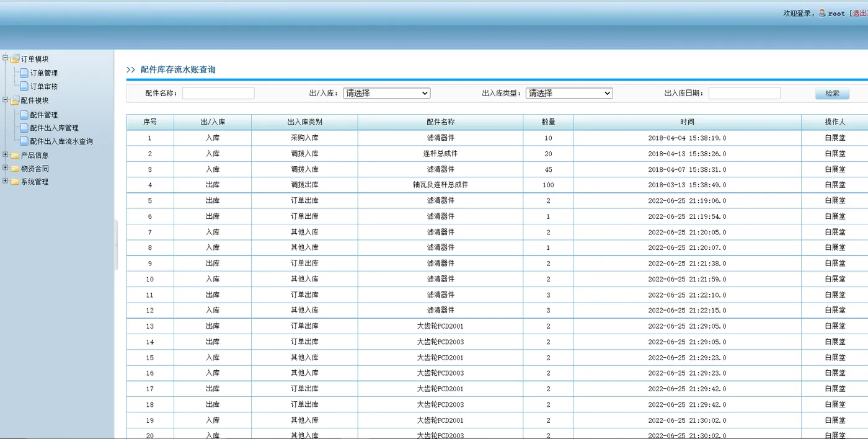Click timestamp 2022-06-25 21:19:06.0
Image resolution: width=868 pixels, height=439 pixels.
coord(687,201)
